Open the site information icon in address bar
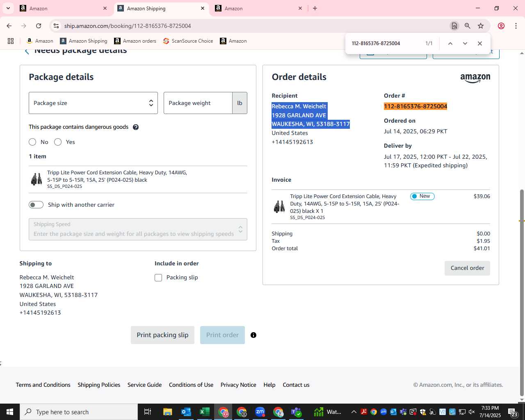This screenshot has height=420, width=525. coord(56,26)
